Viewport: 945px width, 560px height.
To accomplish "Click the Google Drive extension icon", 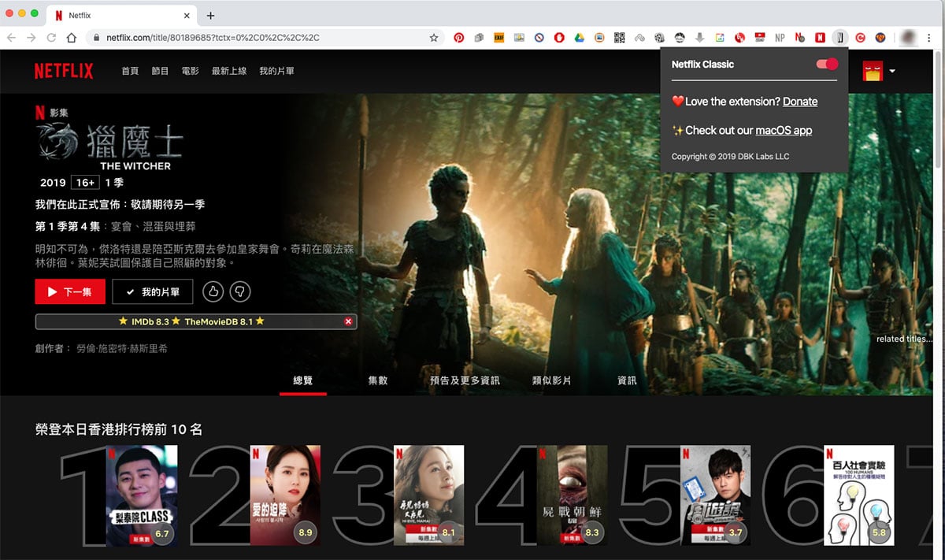I will click(579, 37).
